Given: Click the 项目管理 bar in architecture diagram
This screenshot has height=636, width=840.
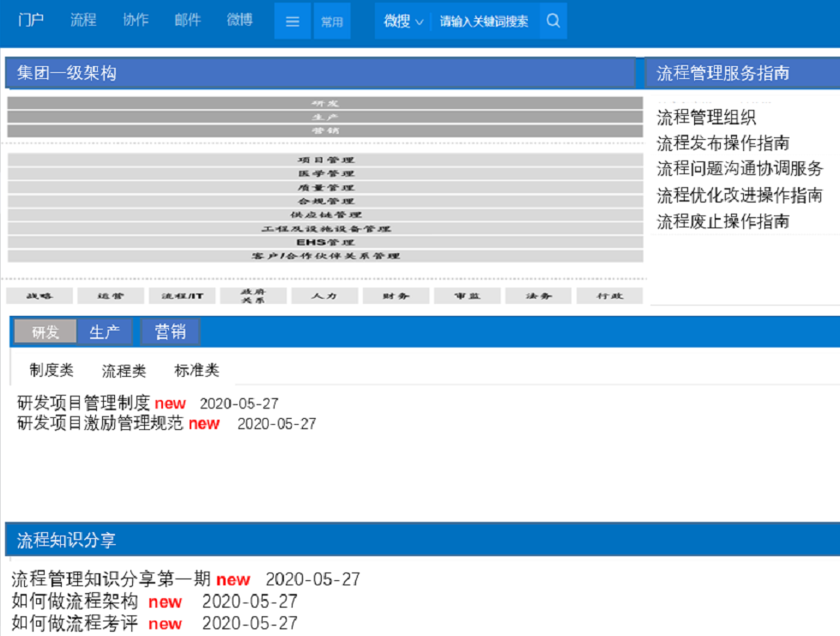Looking at the screenshot, I should (325, 160).
